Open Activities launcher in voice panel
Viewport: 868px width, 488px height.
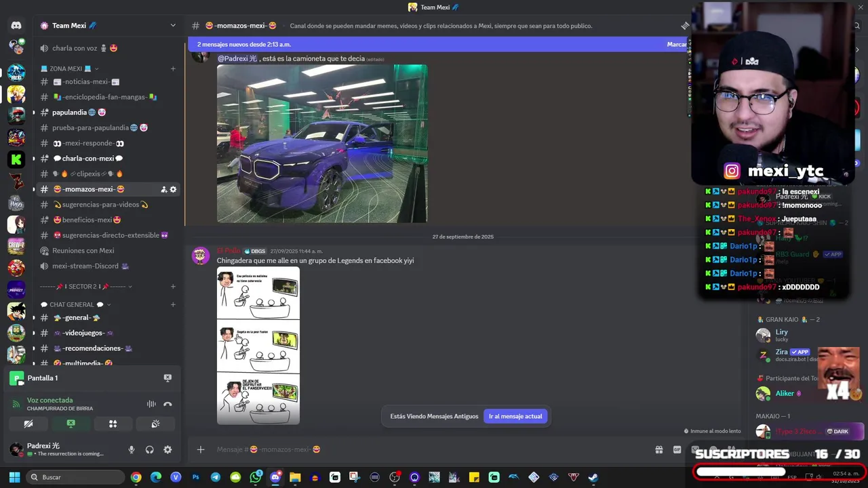coord(113,424)
